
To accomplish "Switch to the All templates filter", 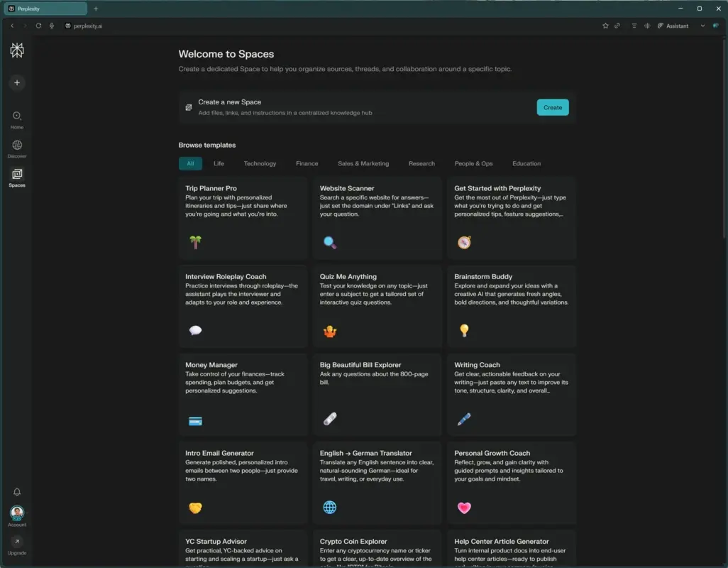I will (x=190, y=163).
